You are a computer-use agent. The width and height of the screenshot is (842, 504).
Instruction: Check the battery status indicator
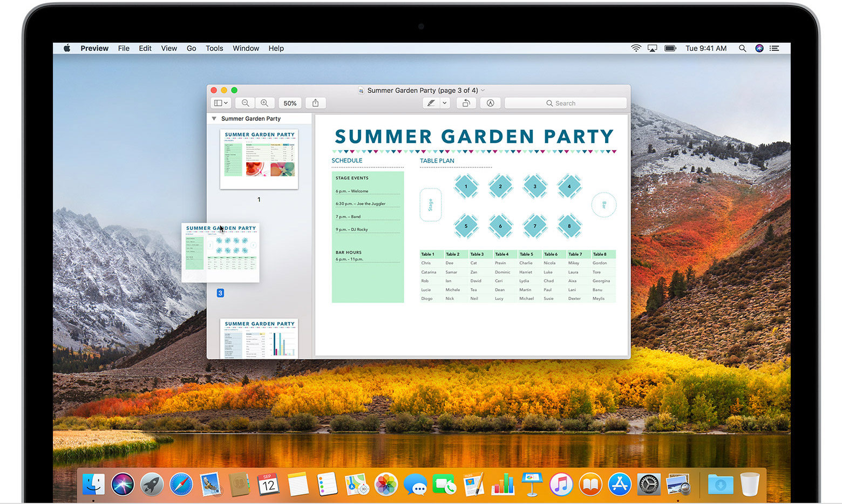tap(670, 48)
